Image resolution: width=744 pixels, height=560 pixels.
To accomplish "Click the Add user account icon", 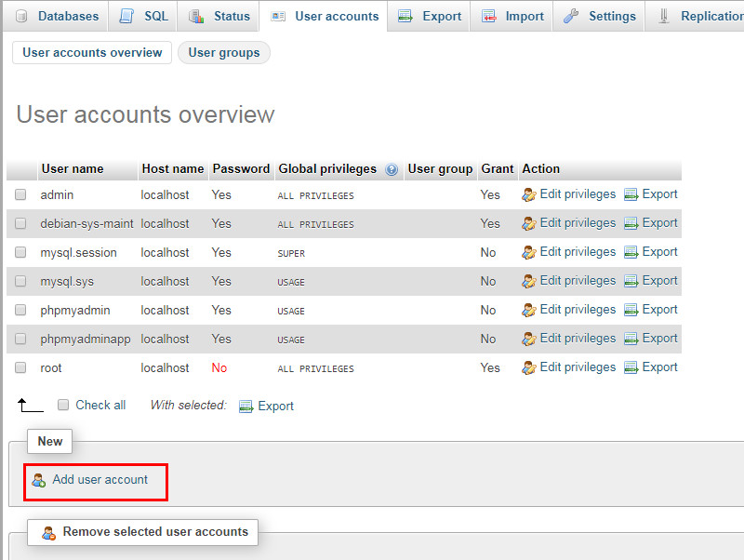I will (38, 481).
